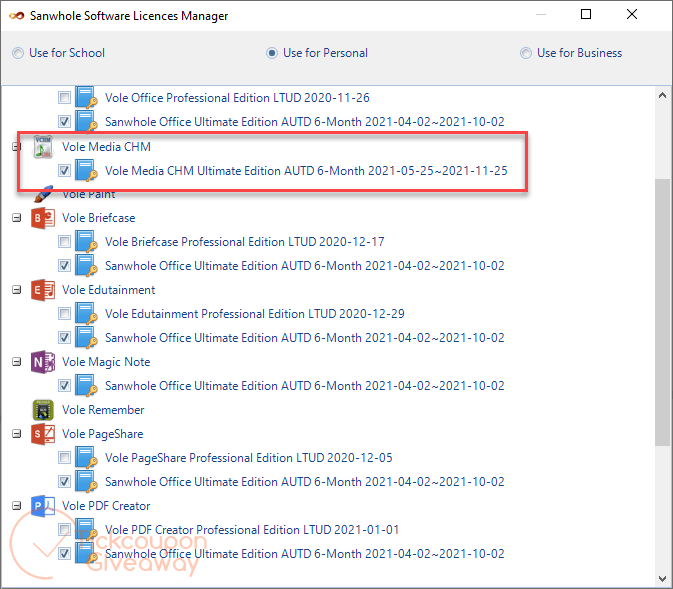This screenshot has height=589, width=673.
Task: Maximize the Licences Manager window
Action: 586,15
